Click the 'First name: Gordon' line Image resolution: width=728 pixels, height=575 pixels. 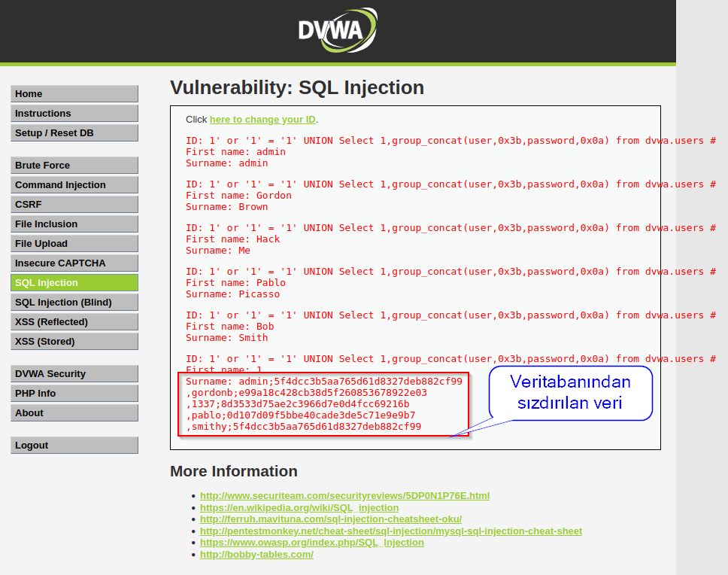pyautogui.click(x=238, y=196)
